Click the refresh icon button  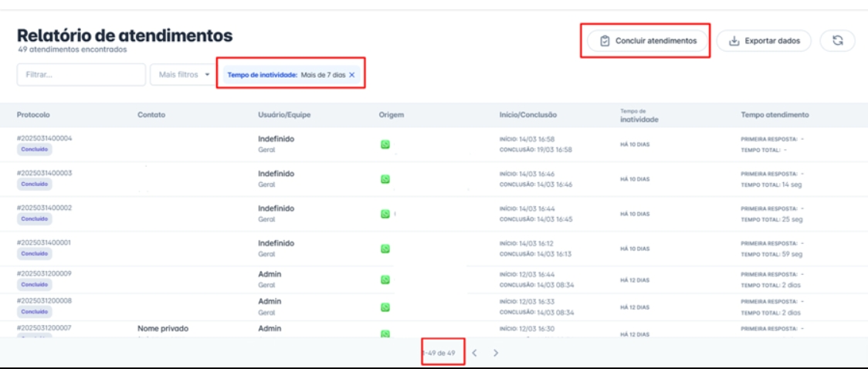coord(837,41)
